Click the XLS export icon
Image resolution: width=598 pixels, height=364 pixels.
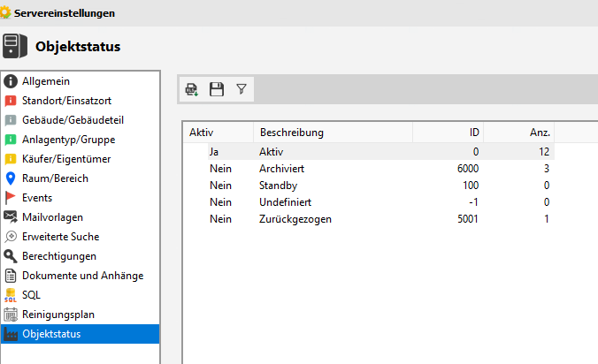[192, 88]
